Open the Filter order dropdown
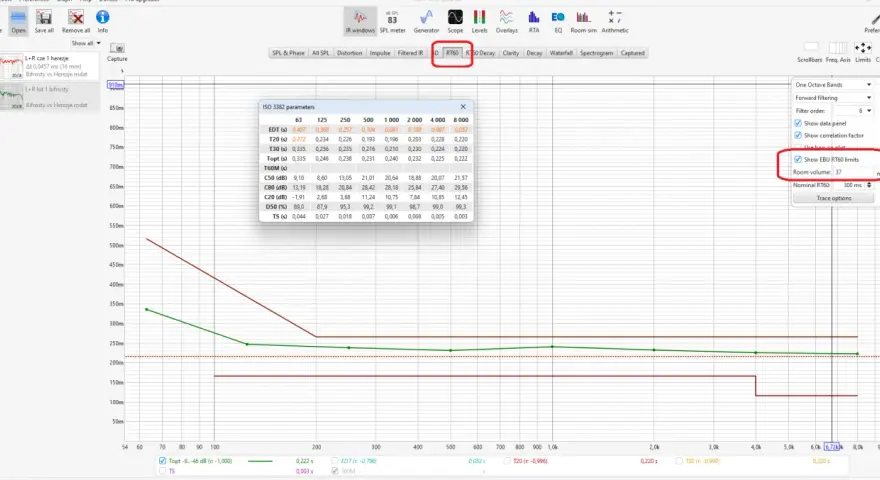880x480 pixels. point(853,111)
